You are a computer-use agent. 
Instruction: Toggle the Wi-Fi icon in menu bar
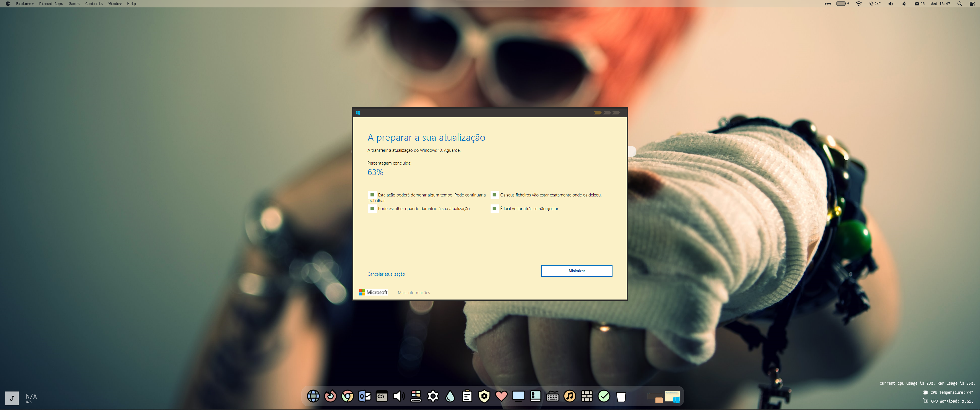click(859, 4)
